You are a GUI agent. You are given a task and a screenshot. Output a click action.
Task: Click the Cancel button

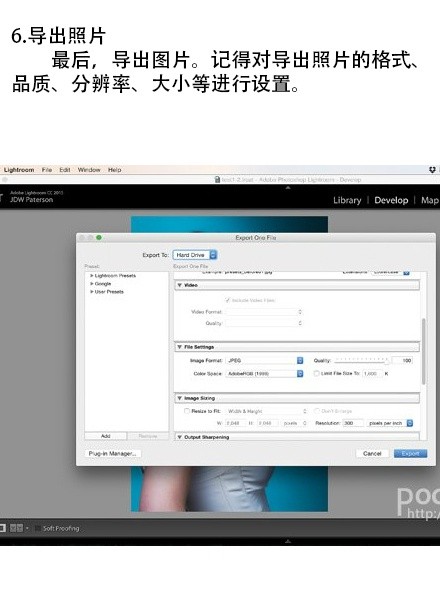coord(372,454)
